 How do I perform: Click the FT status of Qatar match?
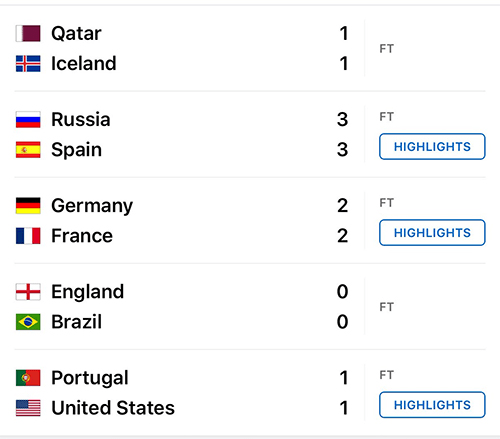point(387,49)
